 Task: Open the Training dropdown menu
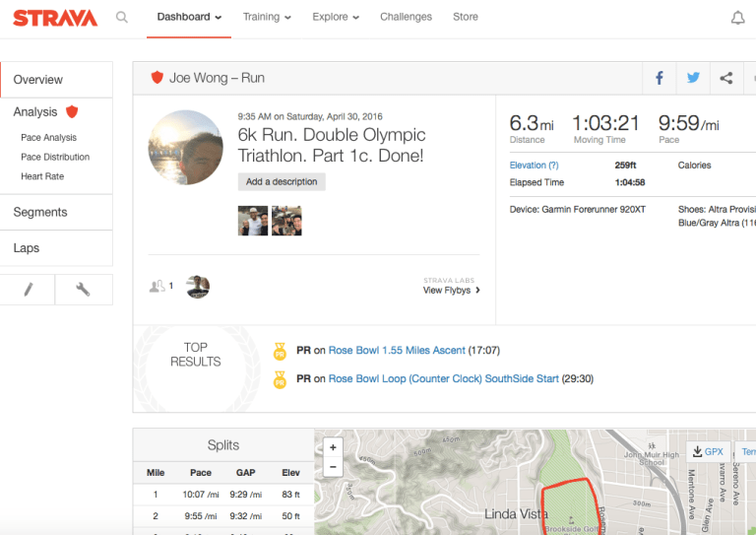pyautogui.click(x=267, y=17)
